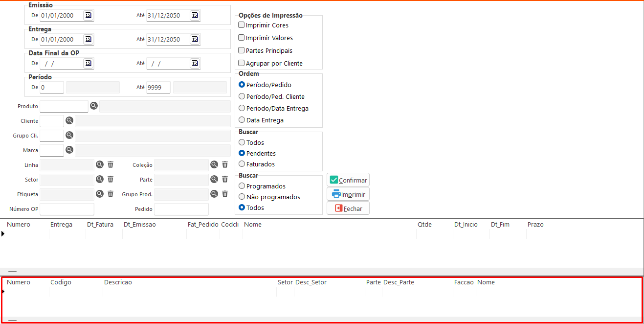Open calendar for Entrega end date
The width and height of the screenshot is (644, 324).
(195, 40)
